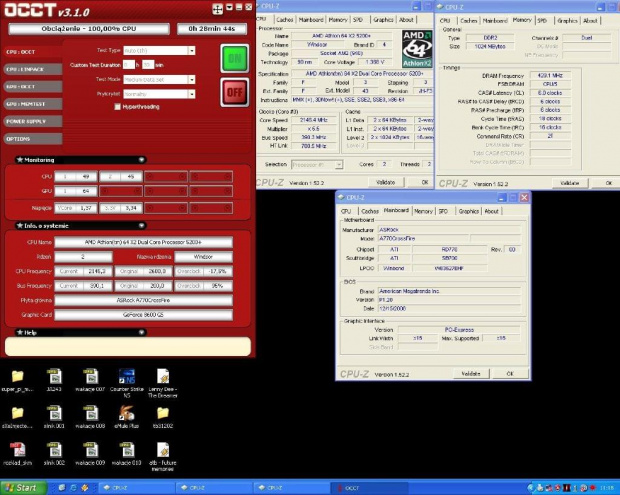620x495 pixels.
Task: Click the Vcore voltage reading in Monitoring
Action: [x=76, y=208]
